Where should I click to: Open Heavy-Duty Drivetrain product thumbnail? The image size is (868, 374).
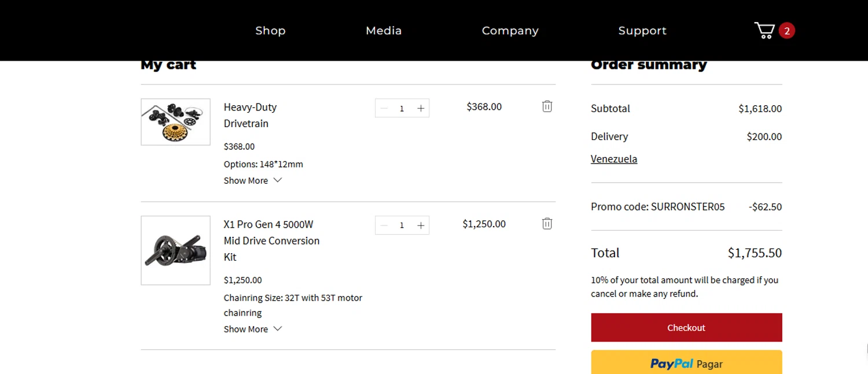pos(175,122)
